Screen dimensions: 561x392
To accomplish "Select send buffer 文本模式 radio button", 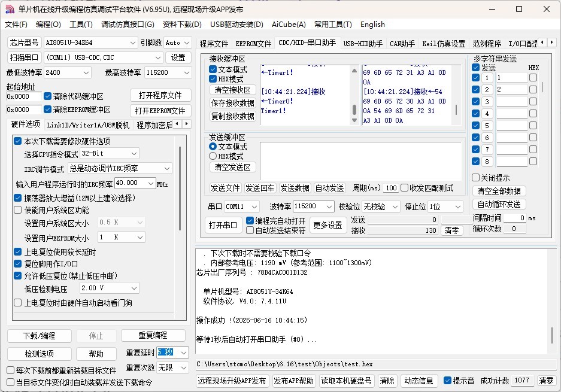I will [x=213, y=146].
